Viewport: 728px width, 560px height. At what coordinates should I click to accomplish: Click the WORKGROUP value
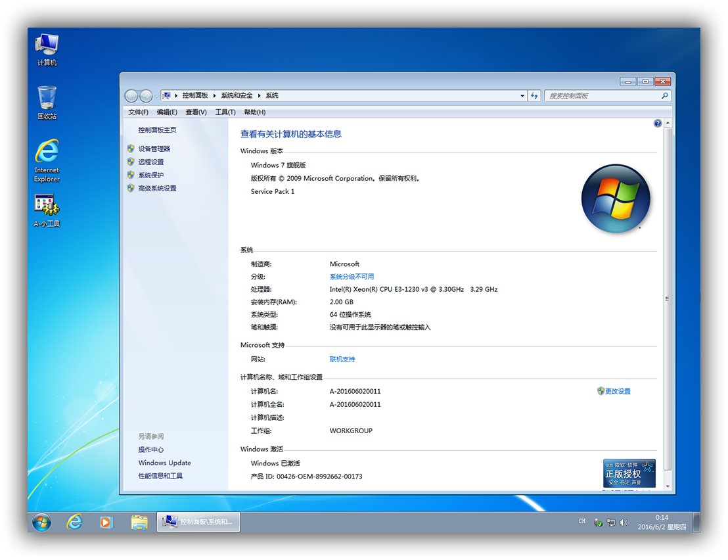(351, 431)
